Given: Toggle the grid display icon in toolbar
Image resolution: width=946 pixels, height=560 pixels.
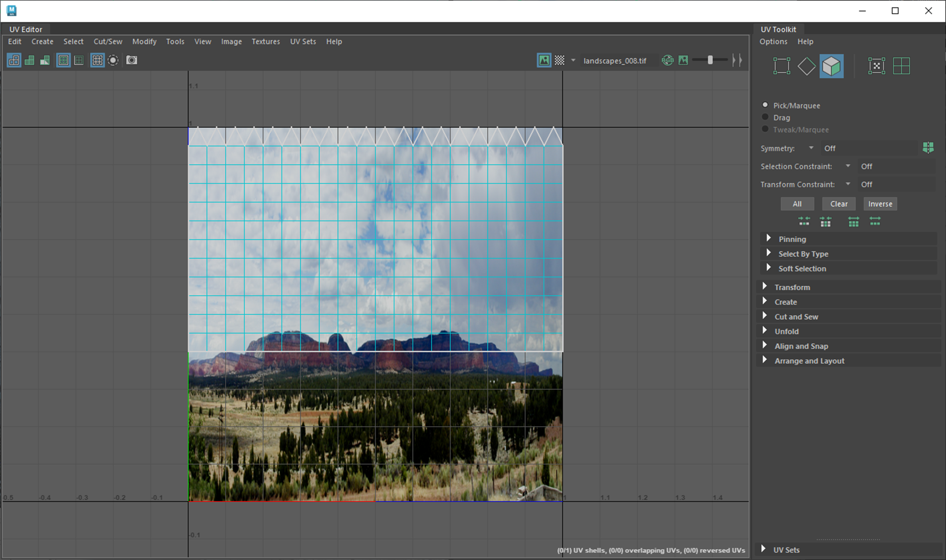Looking at the screenshot, I should tap(97, 60).
